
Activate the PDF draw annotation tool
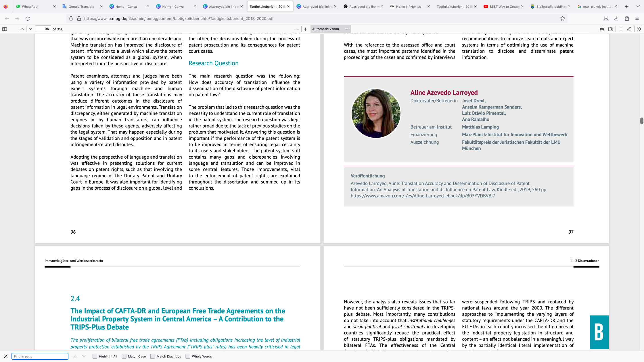click(x=629, y=29)
